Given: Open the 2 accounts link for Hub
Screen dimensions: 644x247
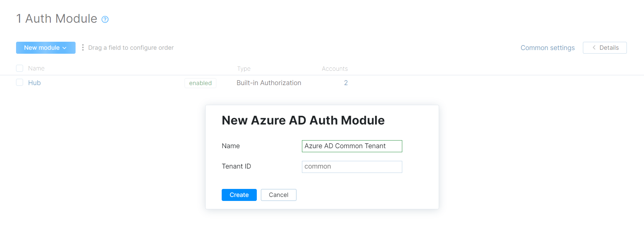Looking at the screenshot, I should click(346, 83).
